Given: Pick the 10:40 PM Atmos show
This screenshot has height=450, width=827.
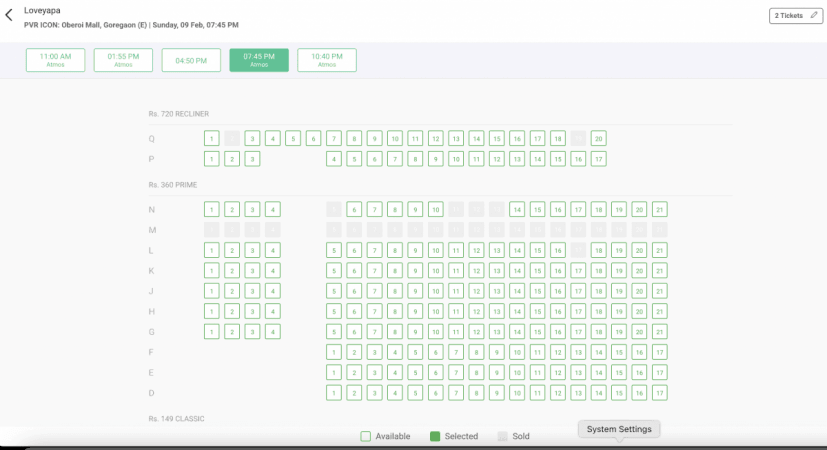Looking at the screenshot, I should tap(327, 60).
